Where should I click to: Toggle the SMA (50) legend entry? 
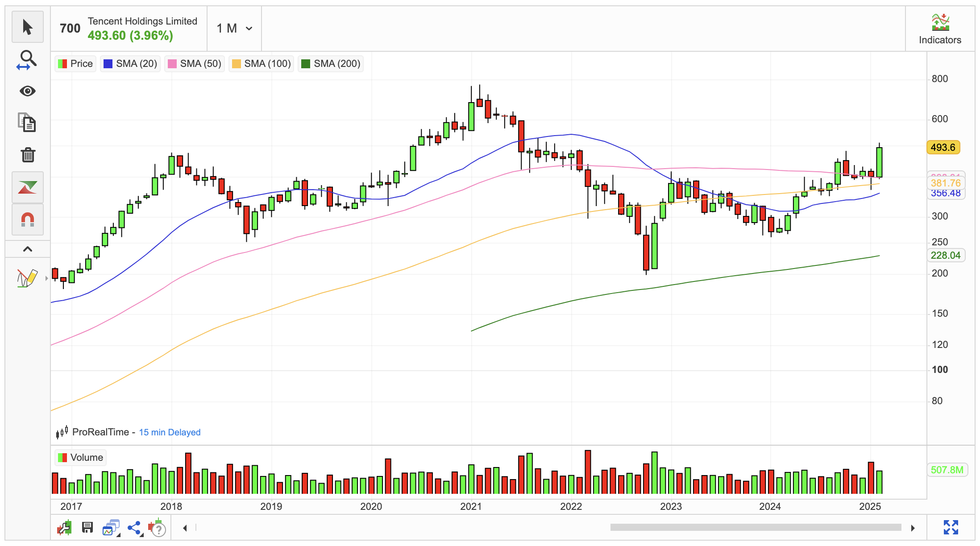tap(195, 64)
